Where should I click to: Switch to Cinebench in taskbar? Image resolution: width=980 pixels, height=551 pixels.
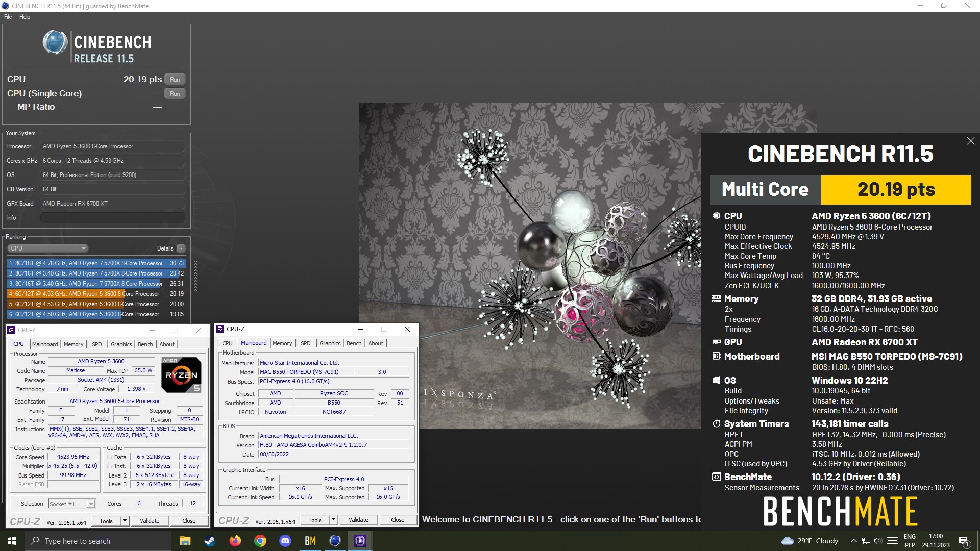[x=335, y=541]
